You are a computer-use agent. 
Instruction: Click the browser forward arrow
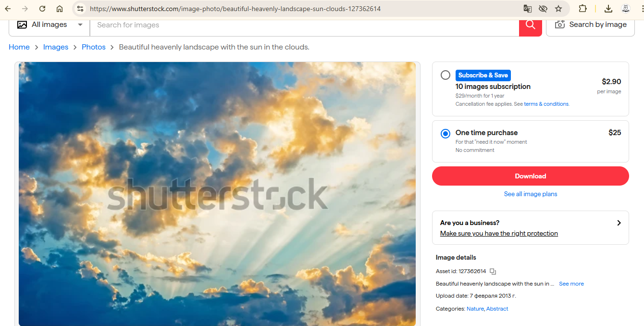click(25, 9)
